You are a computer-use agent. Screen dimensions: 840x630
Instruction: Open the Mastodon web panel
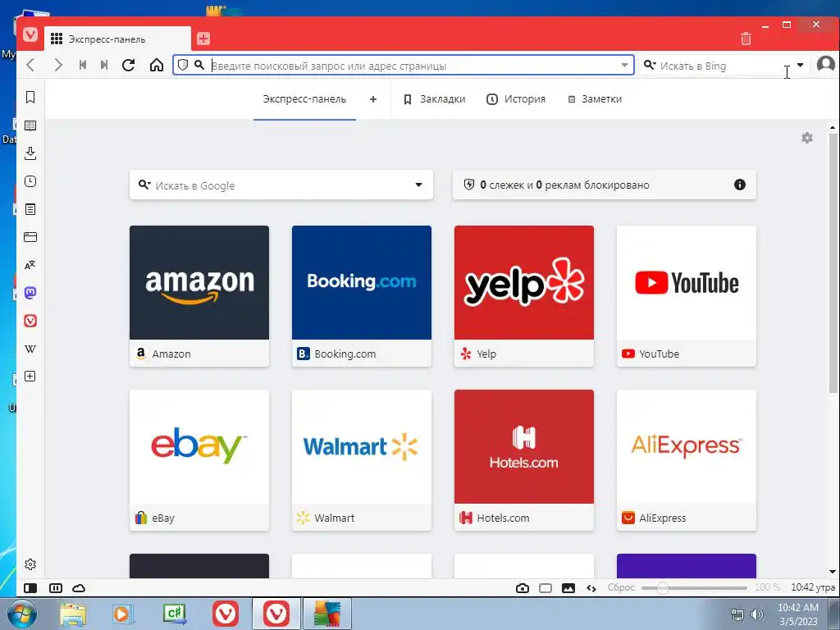click(30, 293)
